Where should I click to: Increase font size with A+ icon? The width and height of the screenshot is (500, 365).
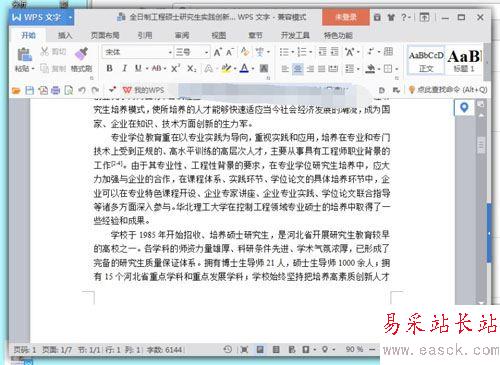tap(218, 52)
